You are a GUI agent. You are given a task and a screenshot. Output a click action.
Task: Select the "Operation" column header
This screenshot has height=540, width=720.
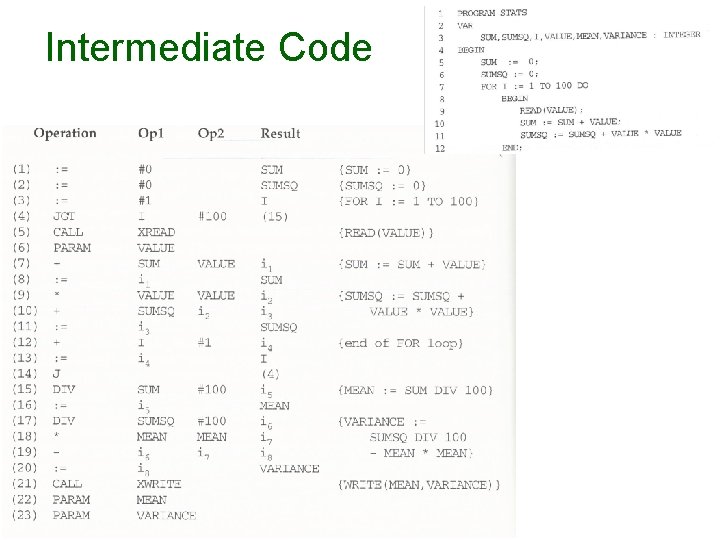pos(65,134)
